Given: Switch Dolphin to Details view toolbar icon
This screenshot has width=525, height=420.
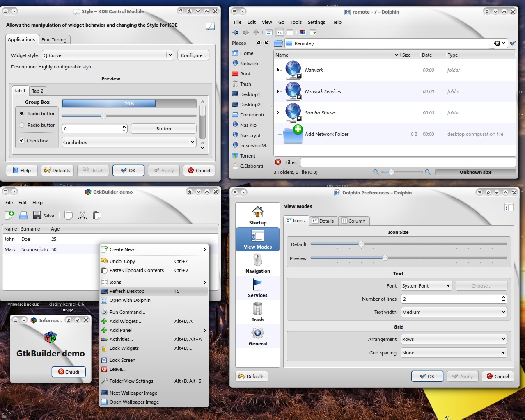Looking at the screenshot, I should pyautogui.click(x=280, y=32).
